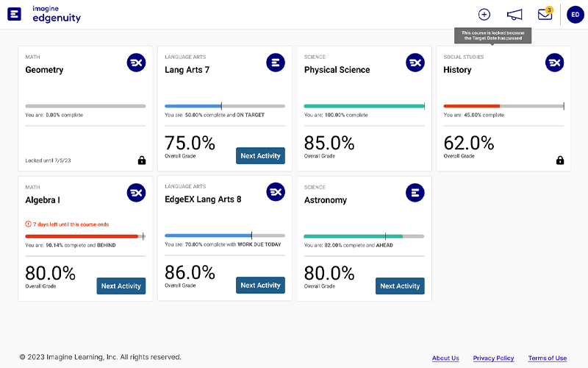
Task: Click the Algebra I red progress bar
Action: tap(82, 236)
